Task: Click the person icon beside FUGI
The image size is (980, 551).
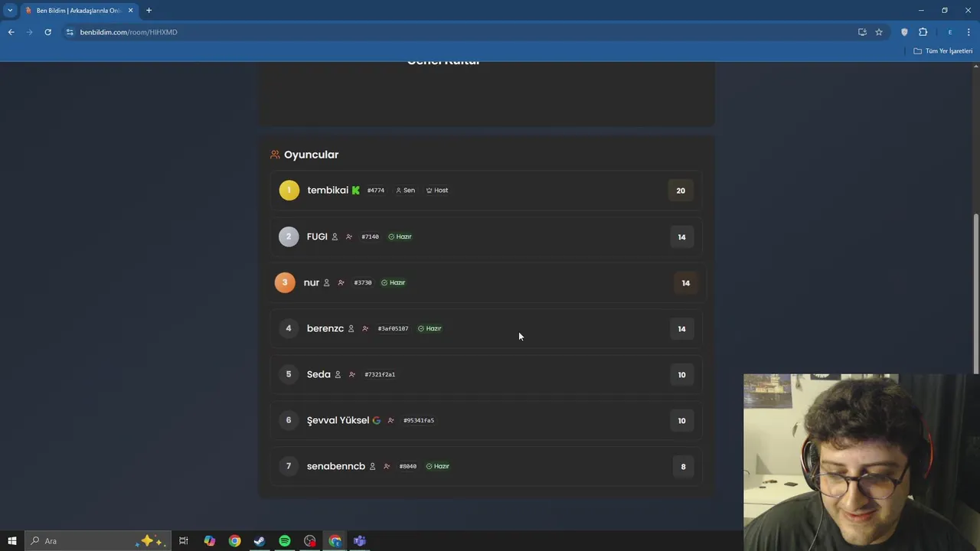Action: tap(335, 236)
